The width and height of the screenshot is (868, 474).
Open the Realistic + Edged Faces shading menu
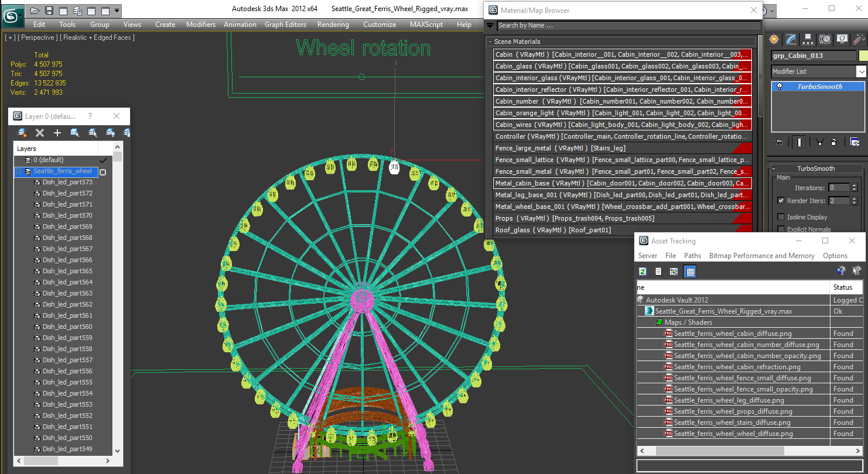pyautogui.click(x=98, y=37)
